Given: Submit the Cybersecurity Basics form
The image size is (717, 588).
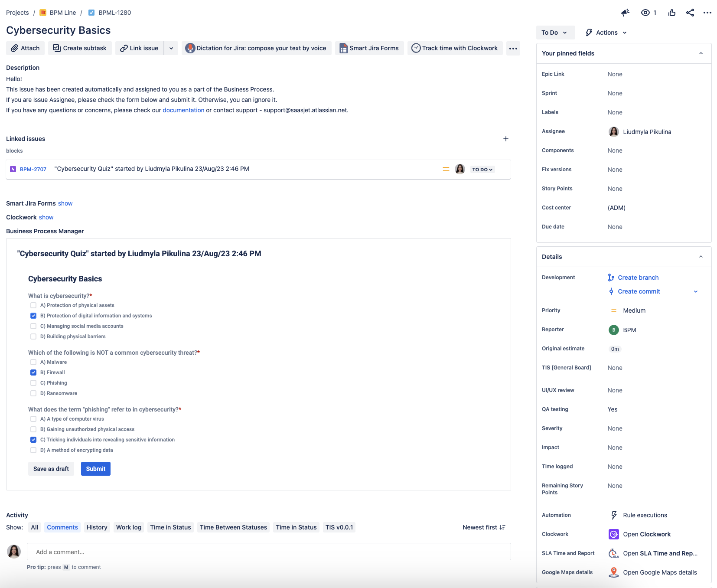Looking at the screenshot, I should (96, 469).
